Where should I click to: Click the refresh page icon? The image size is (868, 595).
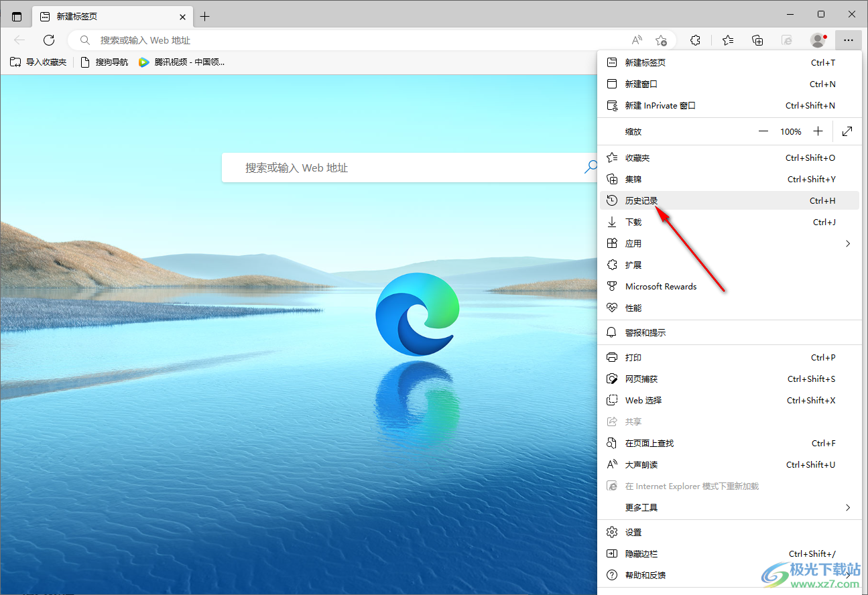tap(48, 40)
